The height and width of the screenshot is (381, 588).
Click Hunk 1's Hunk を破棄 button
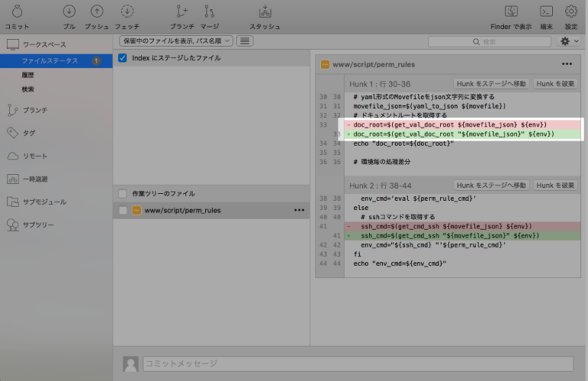(x=555, y=84)
